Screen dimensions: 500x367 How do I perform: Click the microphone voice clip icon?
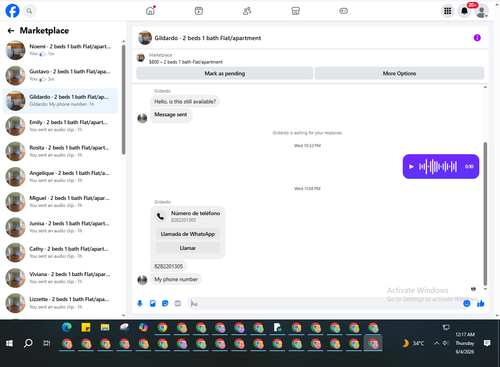coord(140,303)
